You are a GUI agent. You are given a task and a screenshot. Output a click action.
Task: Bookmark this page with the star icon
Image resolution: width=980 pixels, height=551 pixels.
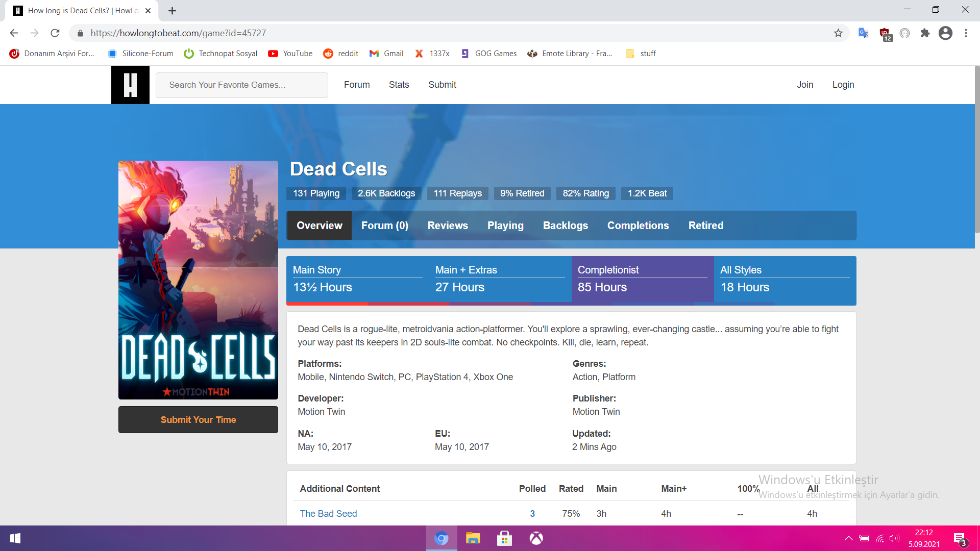[x=838, y=33]
